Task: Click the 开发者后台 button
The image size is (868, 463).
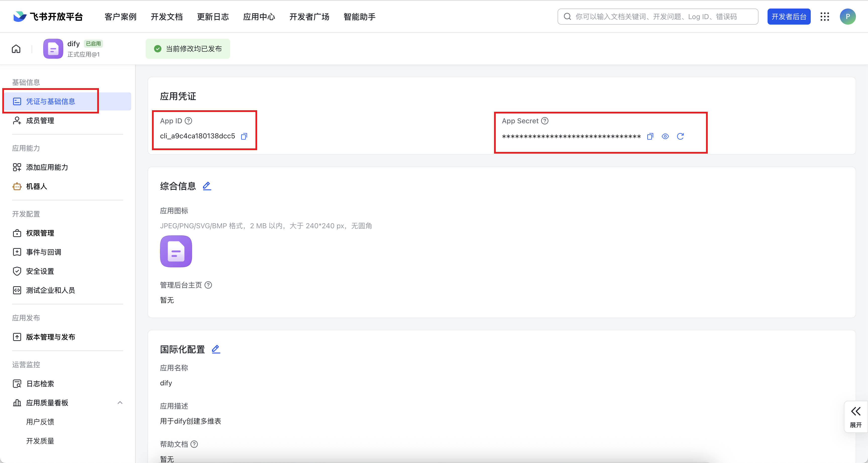Action: [x=788, y=17]
